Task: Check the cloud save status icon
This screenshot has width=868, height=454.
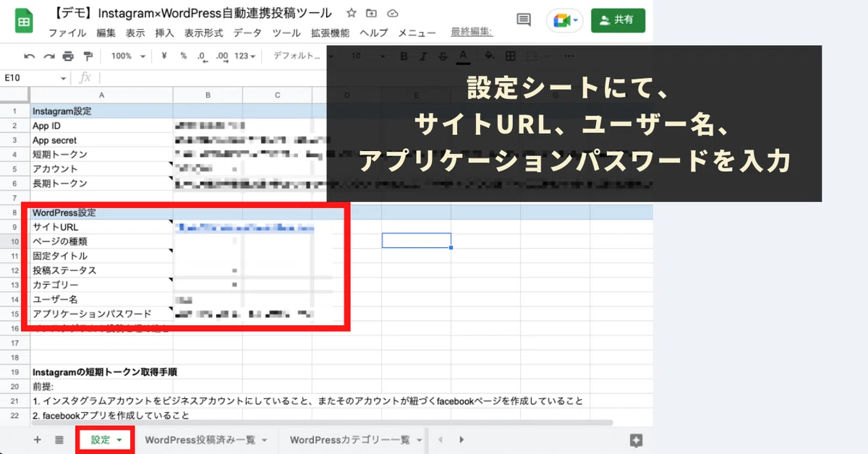Action: click(393, 13)
